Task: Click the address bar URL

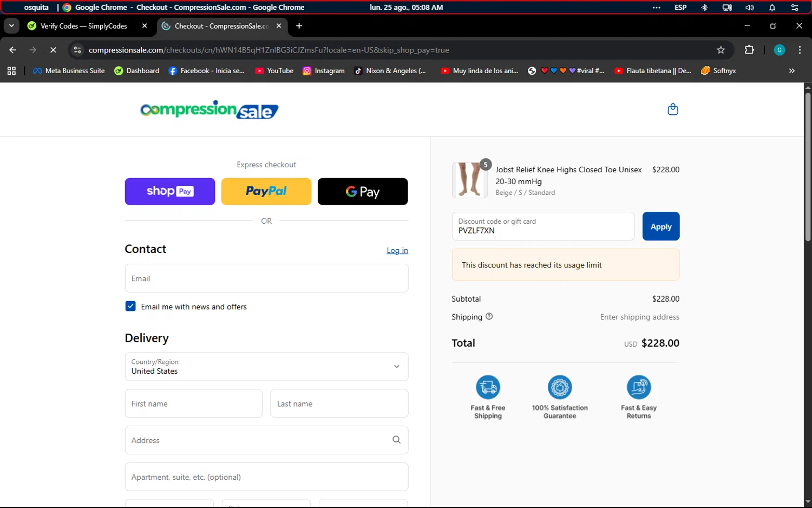Action: click(x=269, y=50)
